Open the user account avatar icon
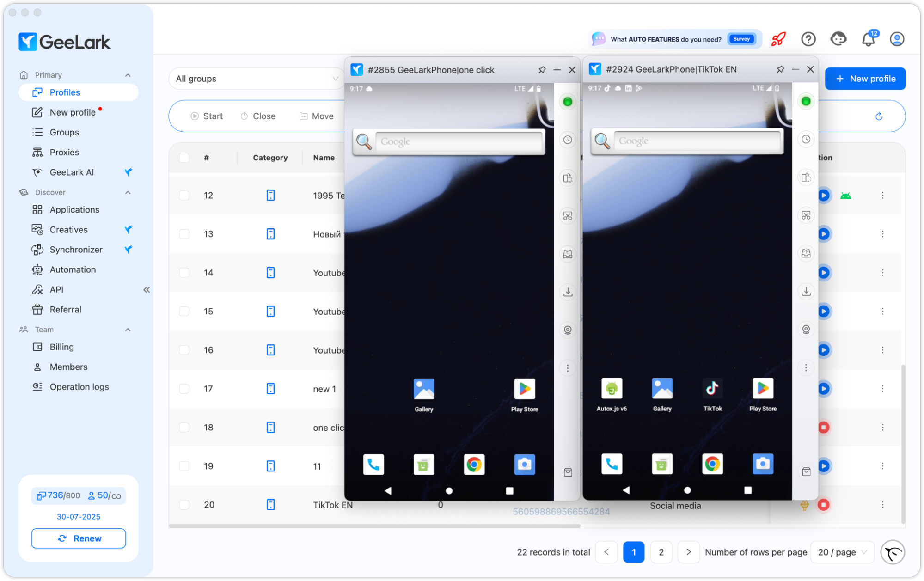Image resolution: width=924 pixels, height=581 pixels. click(897, 39)
